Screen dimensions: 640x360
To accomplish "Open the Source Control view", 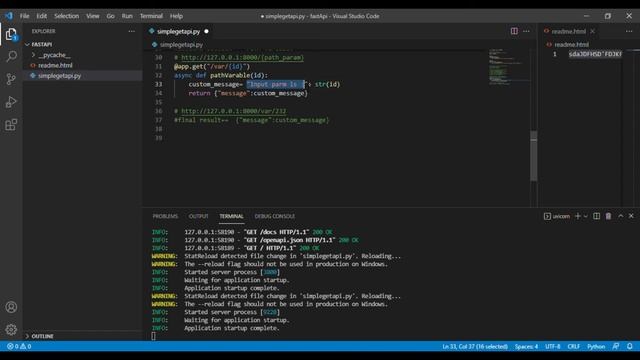I will click(x=11, y=79).
